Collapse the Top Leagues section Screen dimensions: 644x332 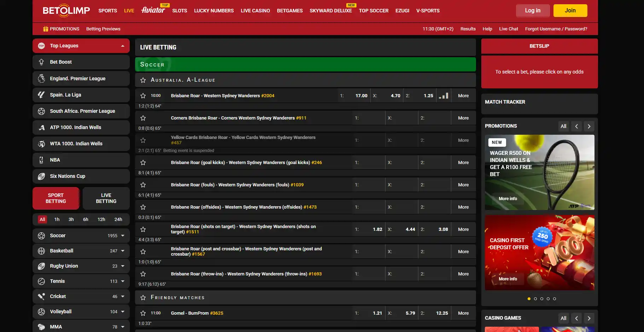pos(123,46)
